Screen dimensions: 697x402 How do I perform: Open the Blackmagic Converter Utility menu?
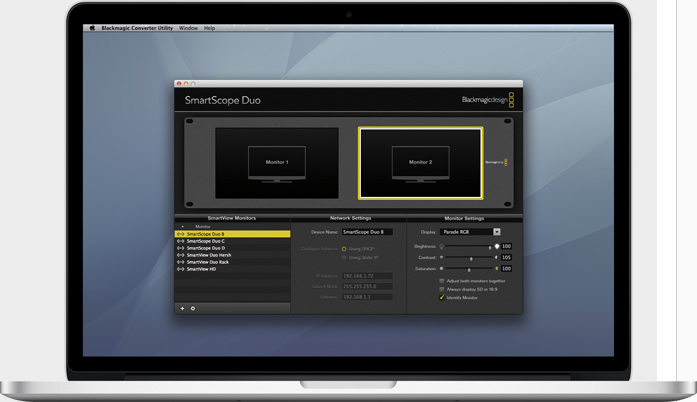pyautogui.click(x=137, y=28)
